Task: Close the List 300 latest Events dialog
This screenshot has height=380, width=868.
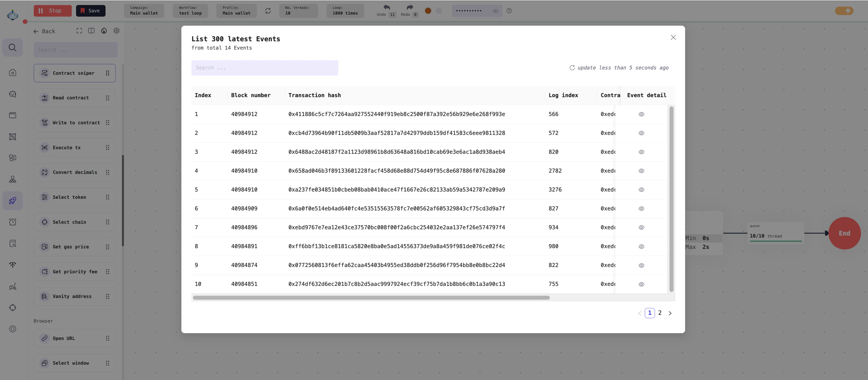Action: pyautogui.click(x=673, y=37)
